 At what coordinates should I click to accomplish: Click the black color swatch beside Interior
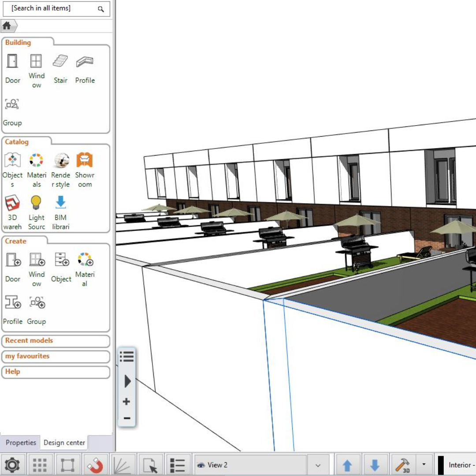(441, 465)
